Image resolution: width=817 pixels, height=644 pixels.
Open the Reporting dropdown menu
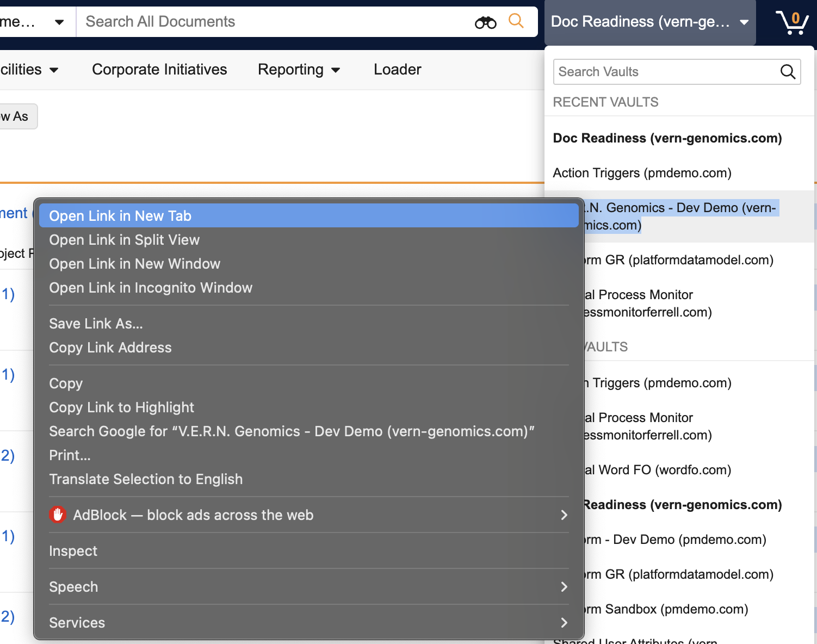299,70
